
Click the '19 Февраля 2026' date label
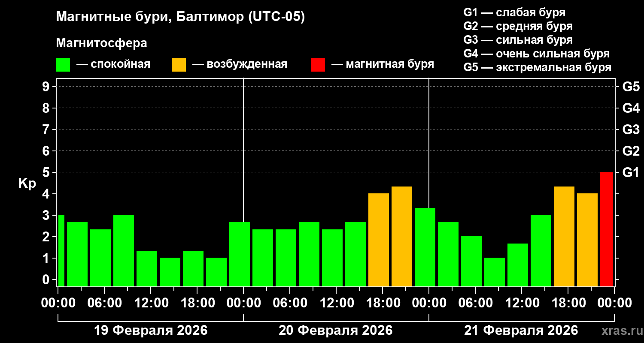151,331
